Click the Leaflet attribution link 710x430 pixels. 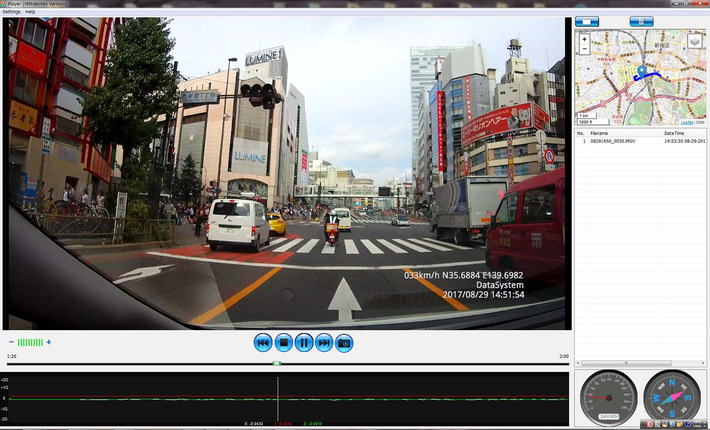(x=686, y=122)
